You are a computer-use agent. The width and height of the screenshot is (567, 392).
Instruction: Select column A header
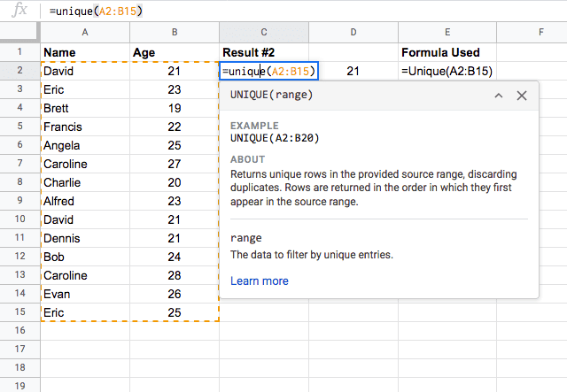pyautogui.click(x=85, y=33)
